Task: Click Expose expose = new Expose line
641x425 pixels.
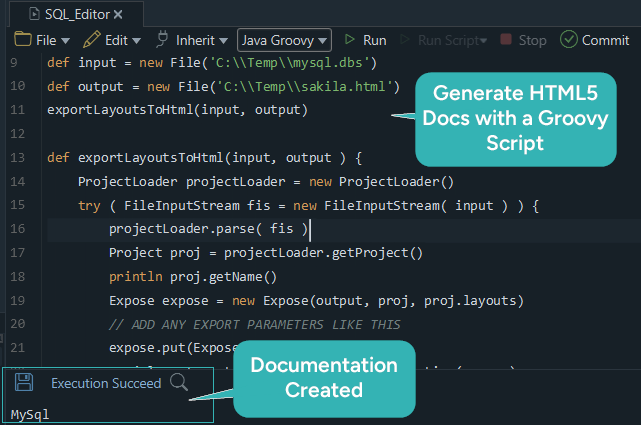Action: pos(316,301)
